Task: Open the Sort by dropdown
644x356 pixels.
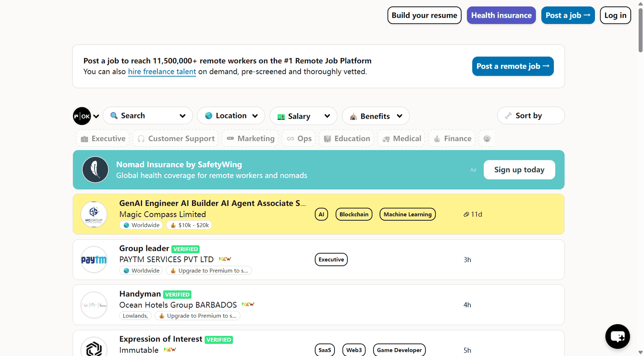Action: [x=531, y=116]
